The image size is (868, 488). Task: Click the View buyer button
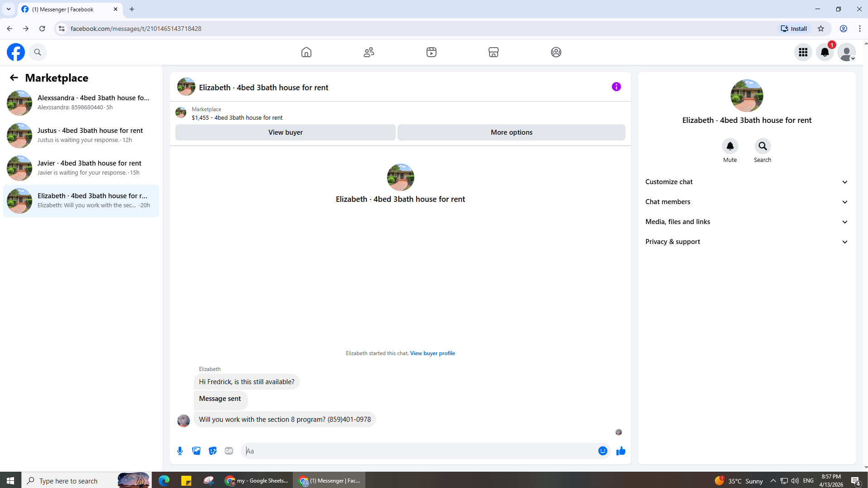(286, 132)
